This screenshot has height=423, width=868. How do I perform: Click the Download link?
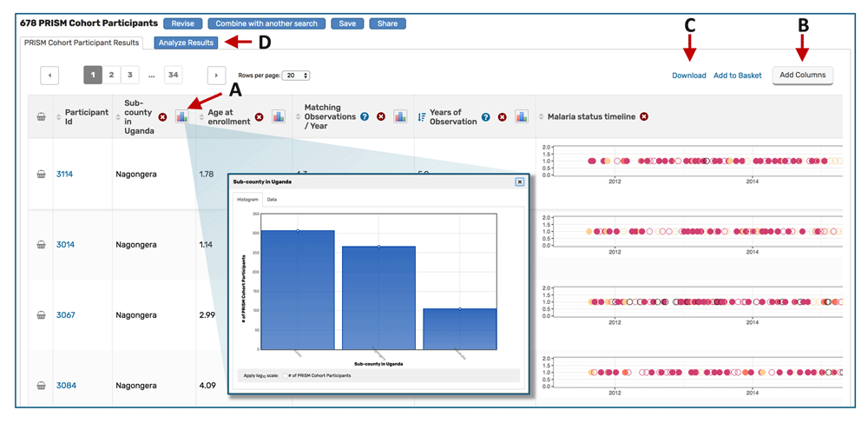688,76
